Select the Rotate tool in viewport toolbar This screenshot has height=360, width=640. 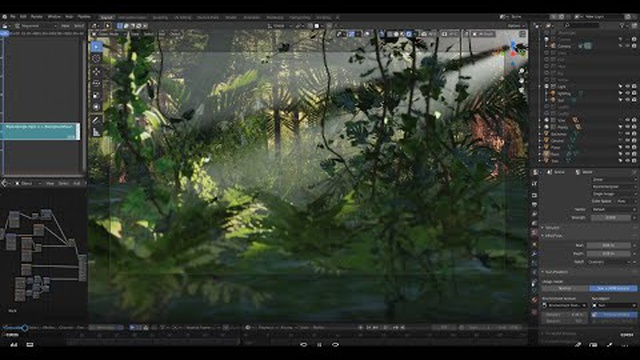(x=96, y=83)
